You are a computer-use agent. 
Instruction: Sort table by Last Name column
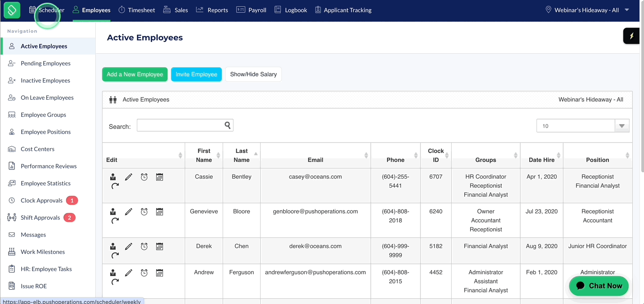242,155
